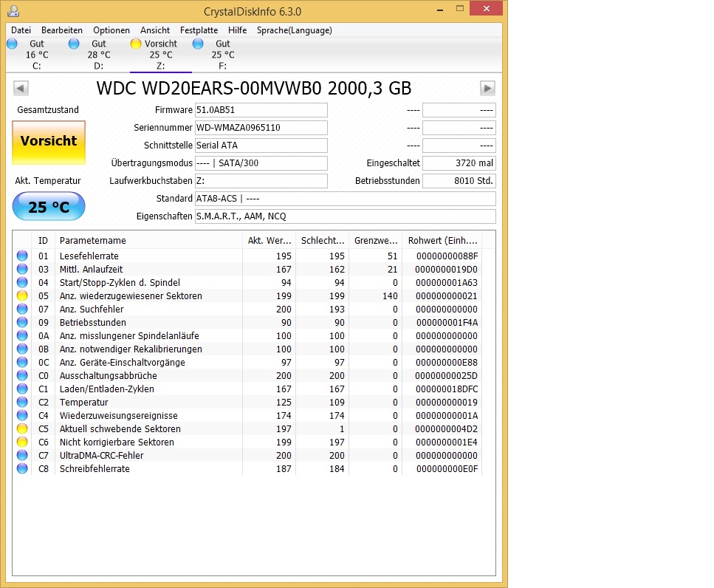714x588 pixels.
Task: Click the Rohwert column header
Action: pyautogui.click(x=442, y=241)
